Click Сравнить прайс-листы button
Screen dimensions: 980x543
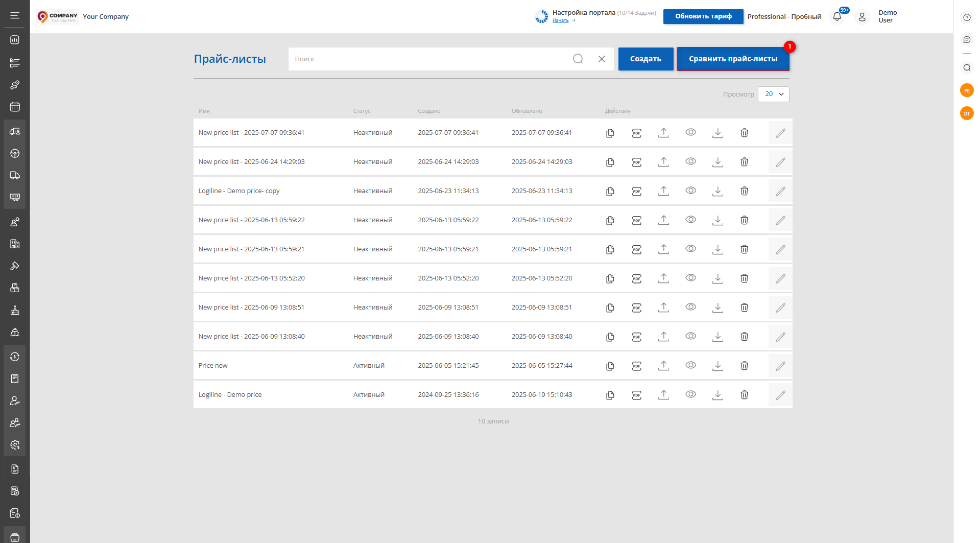(733, 59)
